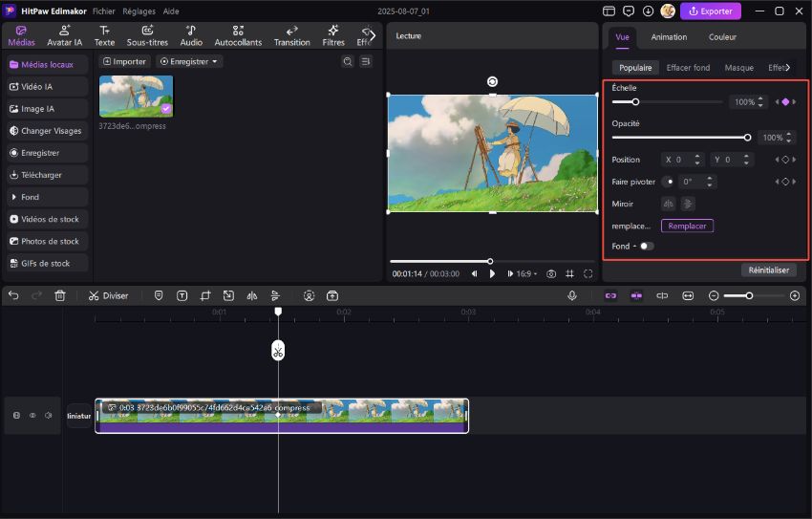Toggle the Échelle keyframe diamond
This screenshot has width=812, height=519.
785,102
